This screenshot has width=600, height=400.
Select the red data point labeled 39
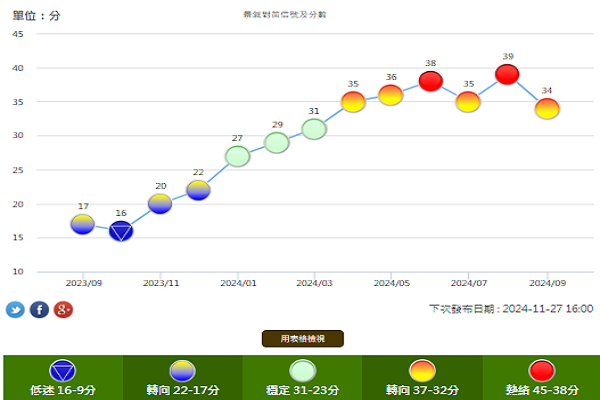pos(507,75)
